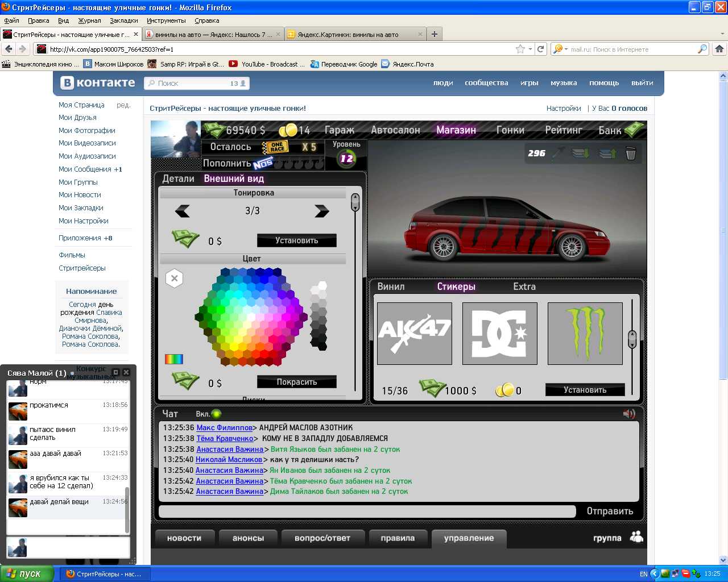
Task: Open the музыка link in VK header
Action: (x=564, y=82)
